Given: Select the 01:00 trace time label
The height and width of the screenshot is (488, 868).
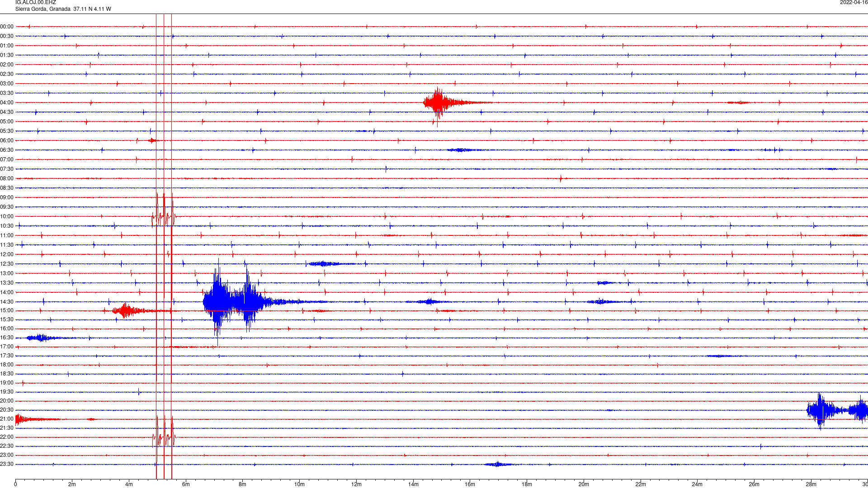Looking at the screenshot, I should pyautogui.click(x=7, y=46).
